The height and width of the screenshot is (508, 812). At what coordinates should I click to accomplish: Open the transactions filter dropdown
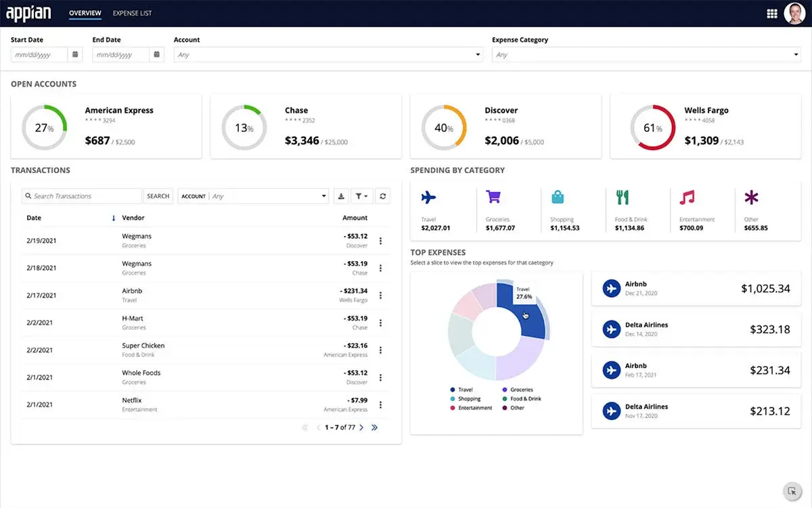(x=362, y=195)
